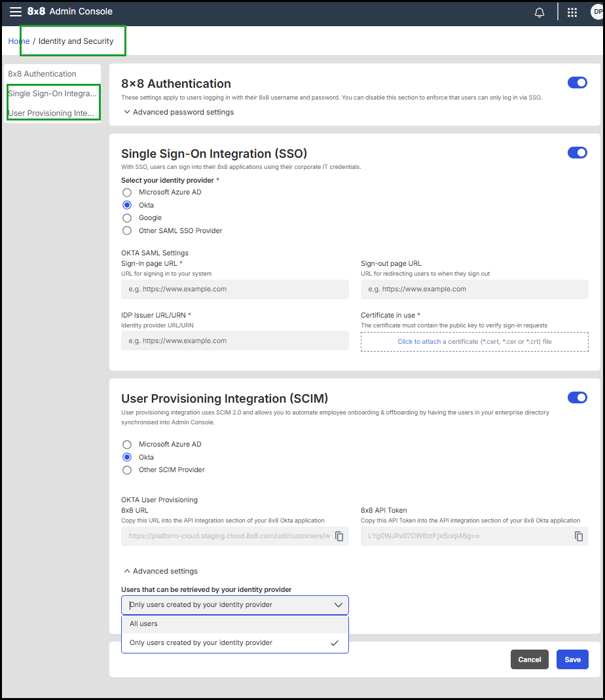Screen dimensions: 605x700
Task: Go to Single Sign-On Integration sidebar item
Action: click(52, 94)
